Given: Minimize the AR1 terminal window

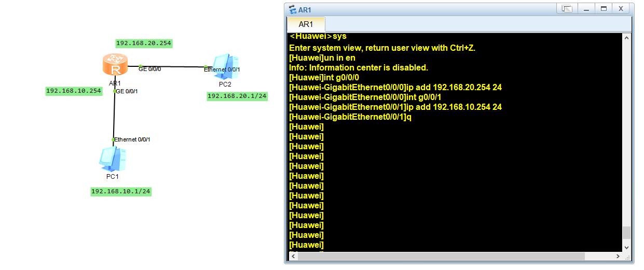Looking at the screenshot, I should click(586, 9).
